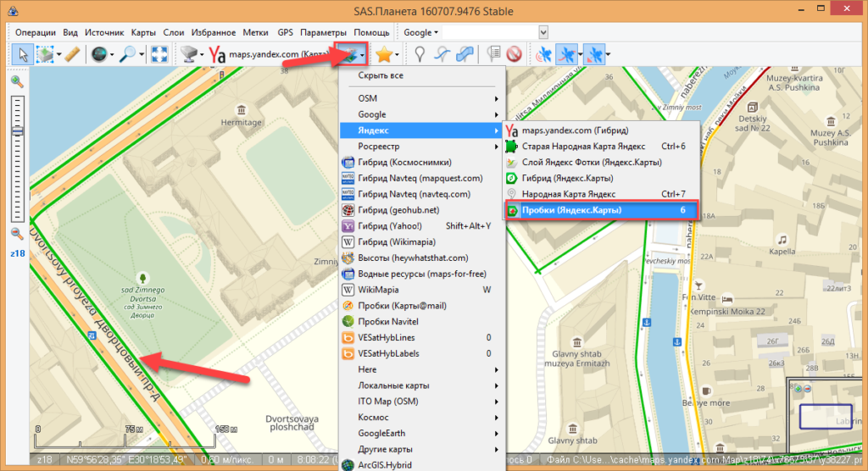Screen dimensions: 868x471
Task: Click the search text input field
Action: 490,32
